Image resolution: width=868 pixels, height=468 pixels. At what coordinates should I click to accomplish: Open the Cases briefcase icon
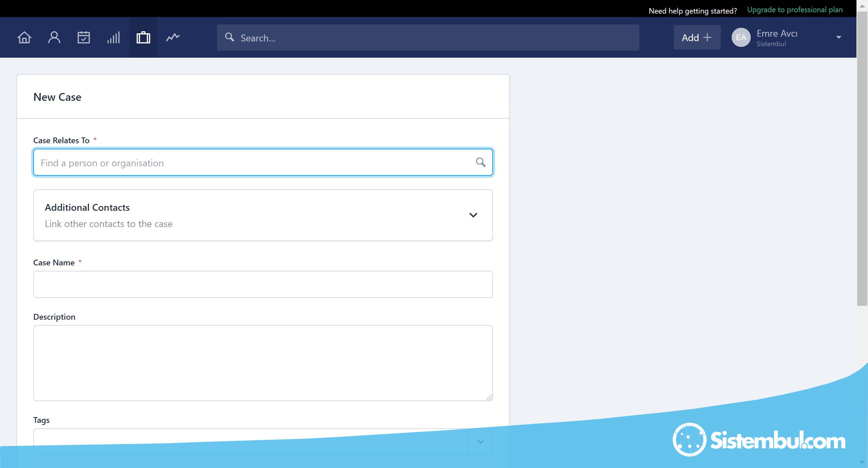pyautogui.click(x=143, y=37)
